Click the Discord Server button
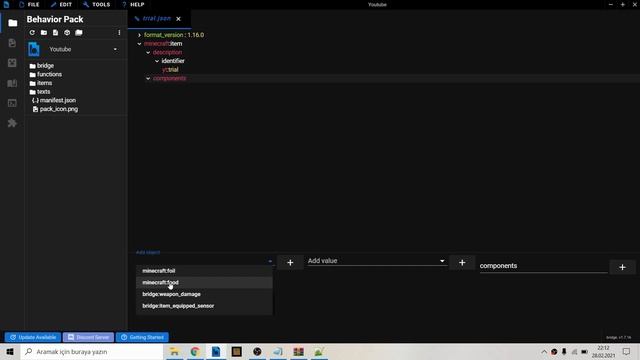 pyautogui.click(x=89, y=337)
